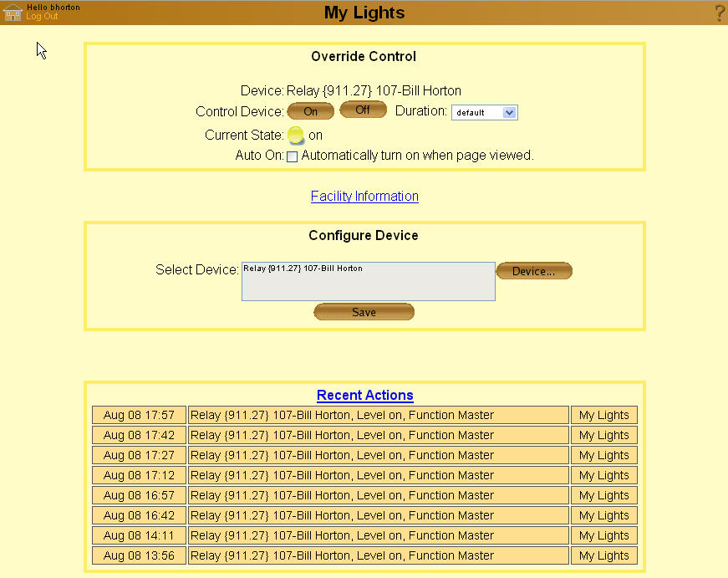The height and width of the screenshot is (578, 728).
Task: Click the yellow light bulb state indicator
Action: [x=296, y=136]
